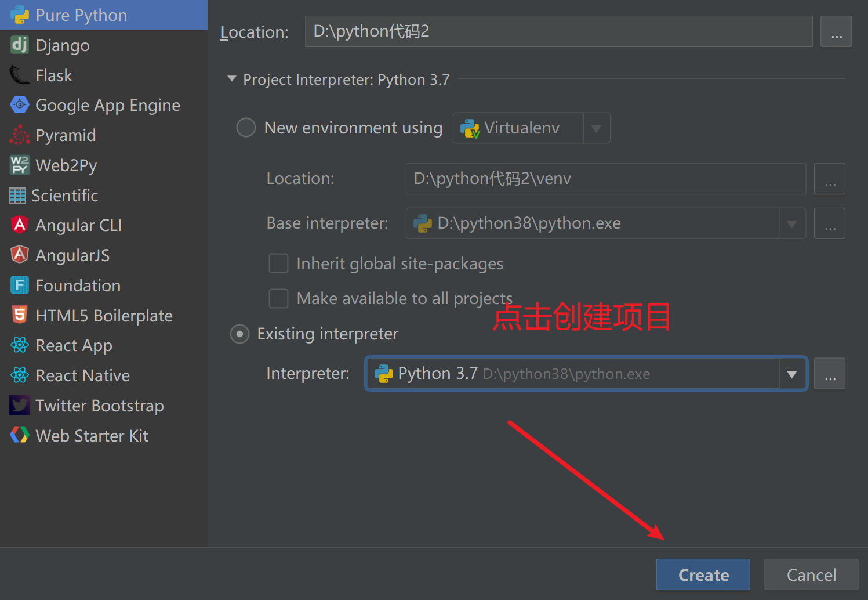Choose React Native project type
Viewport: 868px width, 600px height.
point(104,375)
